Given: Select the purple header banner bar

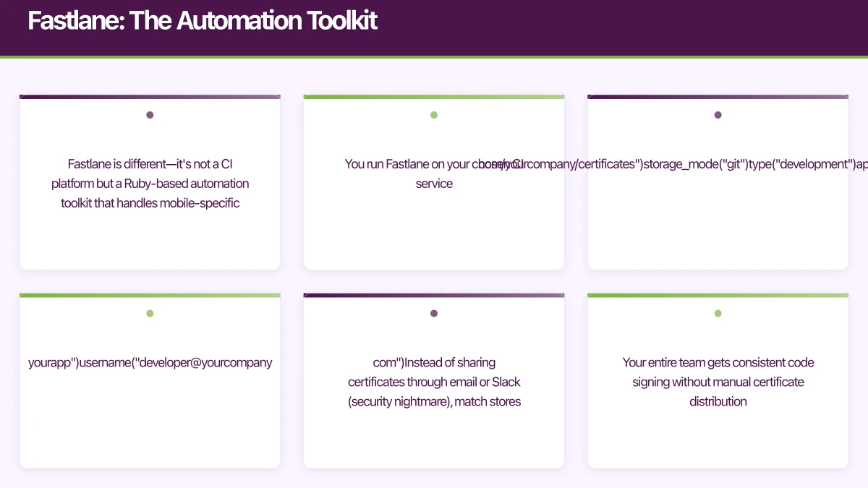Looking at the screenshot, I should pos(434,27).
